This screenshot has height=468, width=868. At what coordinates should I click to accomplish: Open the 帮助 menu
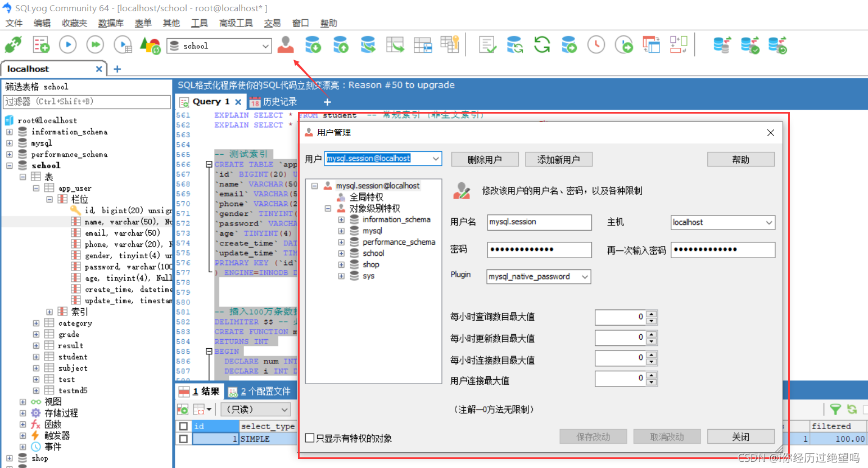[x=329, y=23]
